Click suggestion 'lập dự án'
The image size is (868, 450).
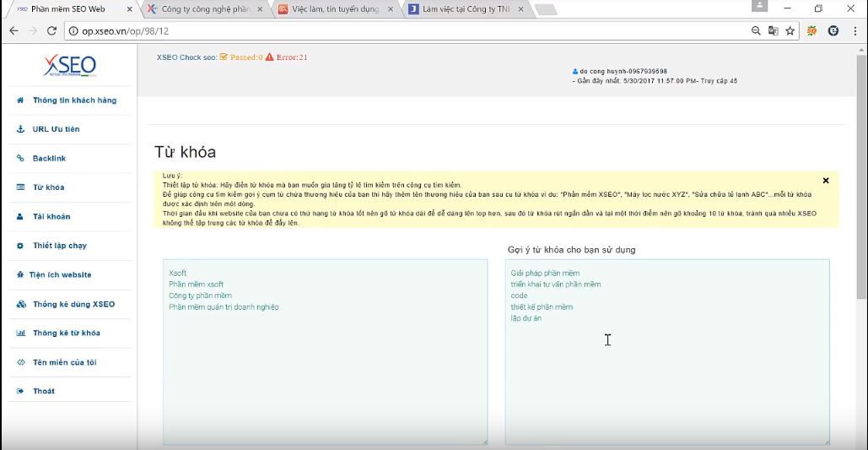[x=526, y=318]
